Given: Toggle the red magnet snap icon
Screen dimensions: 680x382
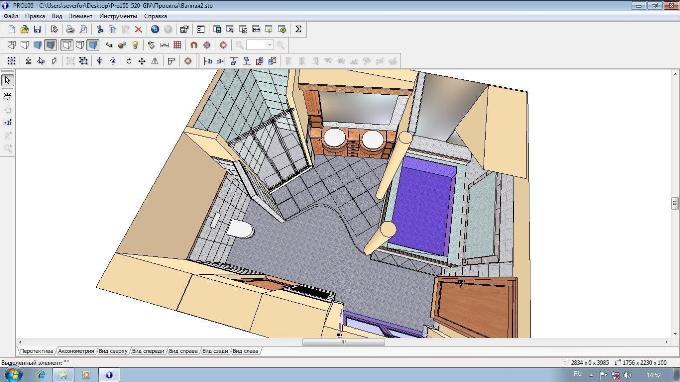Looking at the screenshot, I should [x=194, y=45].
